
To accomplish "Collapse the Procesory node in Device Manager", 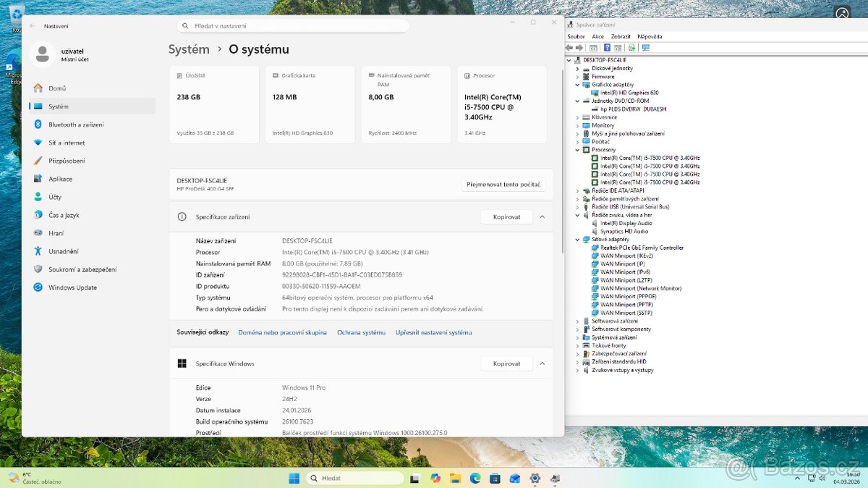I will click(x=577, y=150).
